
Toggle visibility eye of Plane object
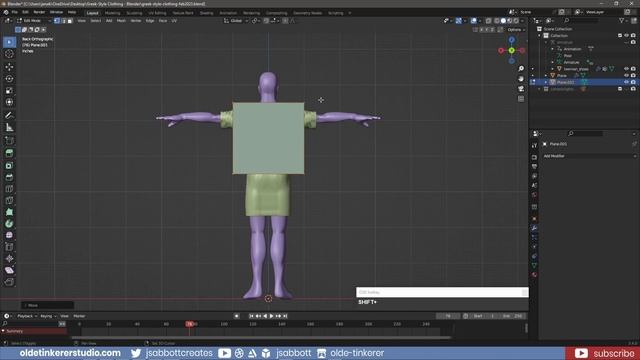tap(627, 76)
